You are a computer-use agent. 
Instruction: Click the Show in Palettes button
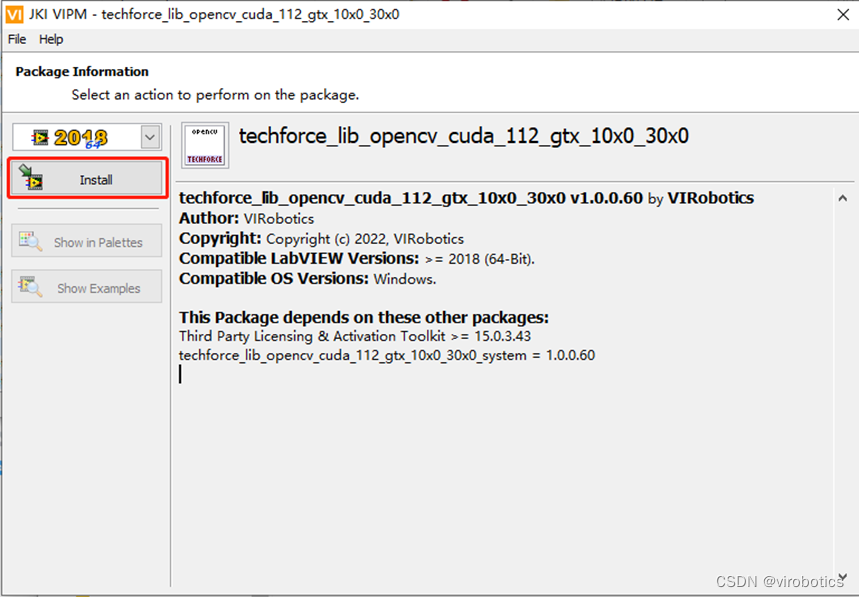[87, 241]
